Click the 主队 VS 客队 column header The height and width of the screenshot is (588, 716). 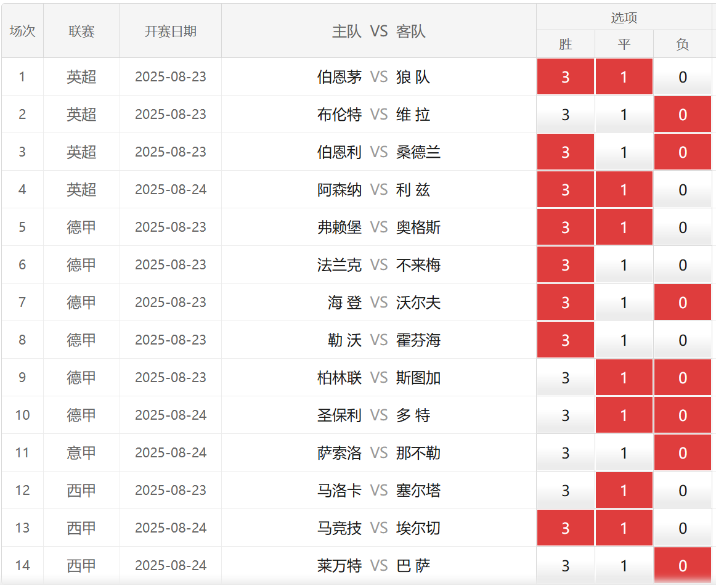[x=378, y=31]
